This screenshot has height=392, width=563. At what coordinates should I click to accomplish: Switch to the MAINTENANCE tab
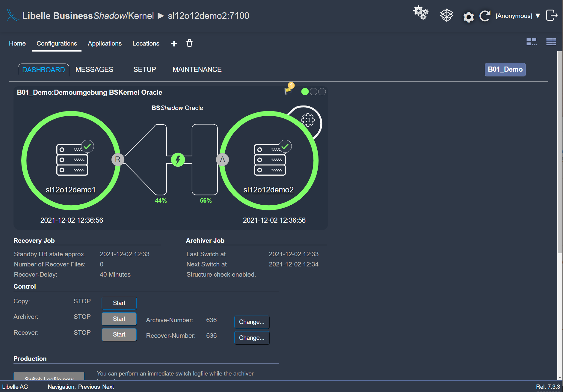[x=197, y=70]
